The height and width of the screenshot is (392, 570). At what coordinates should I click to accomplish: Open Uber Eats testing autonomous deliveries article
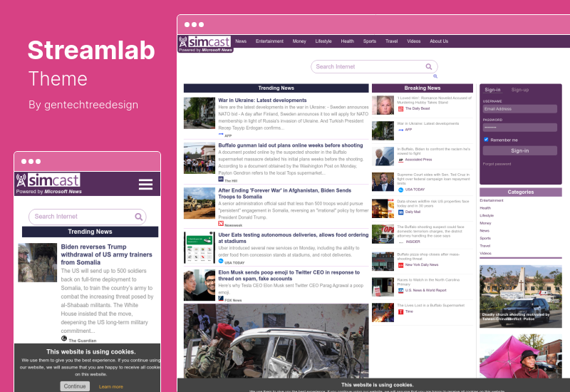click(x=293, y=238)
